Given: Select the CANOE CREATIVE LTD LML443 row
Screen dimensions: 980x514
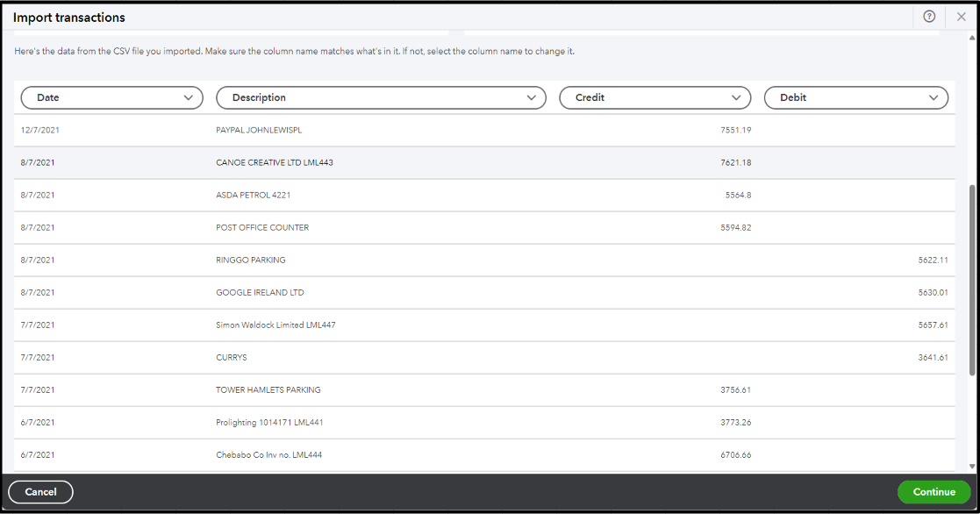Looking at the screenshot, I should pos(275,162).
